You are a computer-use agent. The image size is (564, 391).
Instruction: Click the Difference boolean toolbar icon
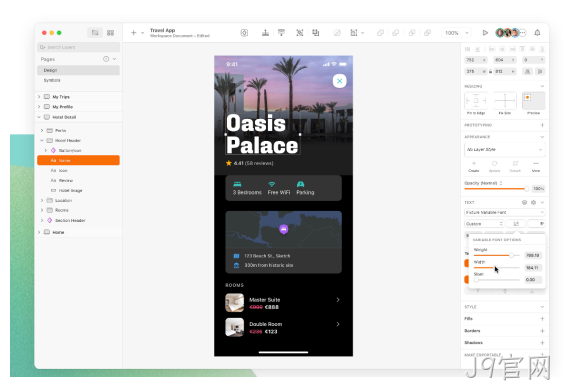point(427,33)
